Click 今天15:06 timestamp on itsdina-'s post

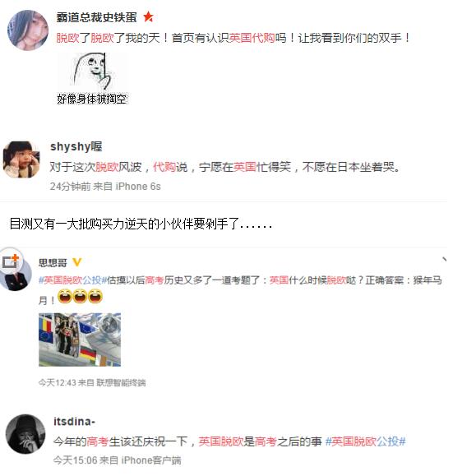75,460
